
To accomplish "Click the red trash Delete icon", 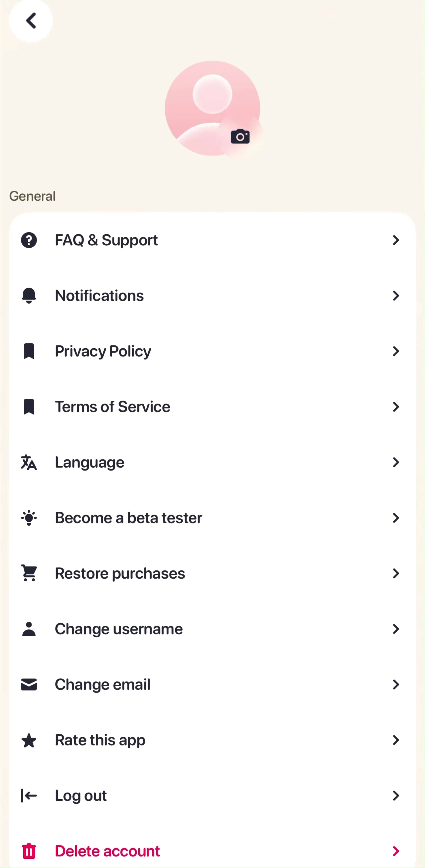I will 29,851.
